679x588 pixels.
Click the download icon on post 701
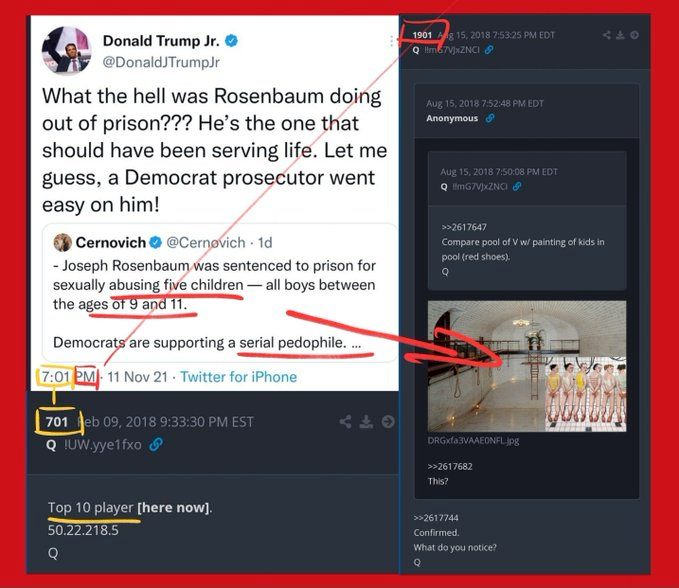click(366, 421)
